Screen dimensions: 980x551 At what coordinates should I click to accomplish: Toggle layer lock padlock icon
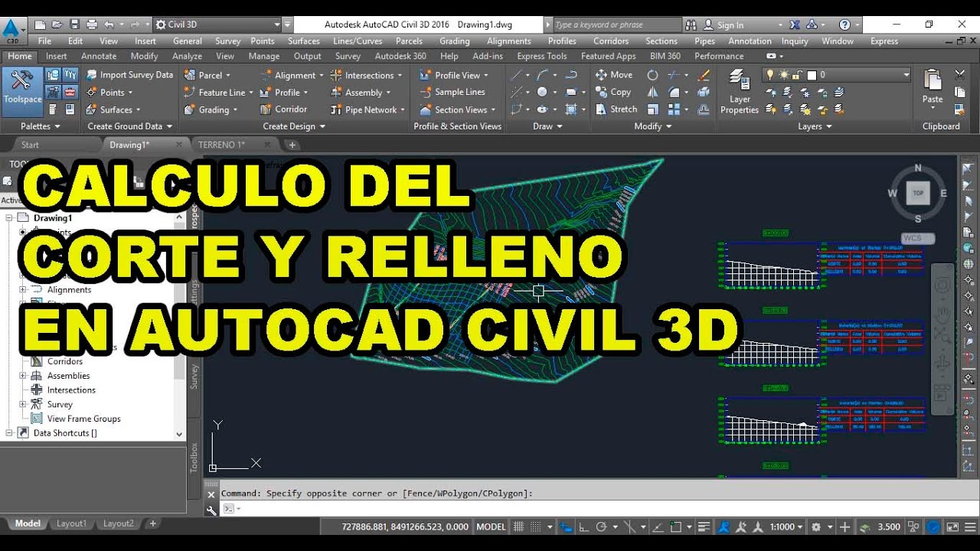point(797,75)
